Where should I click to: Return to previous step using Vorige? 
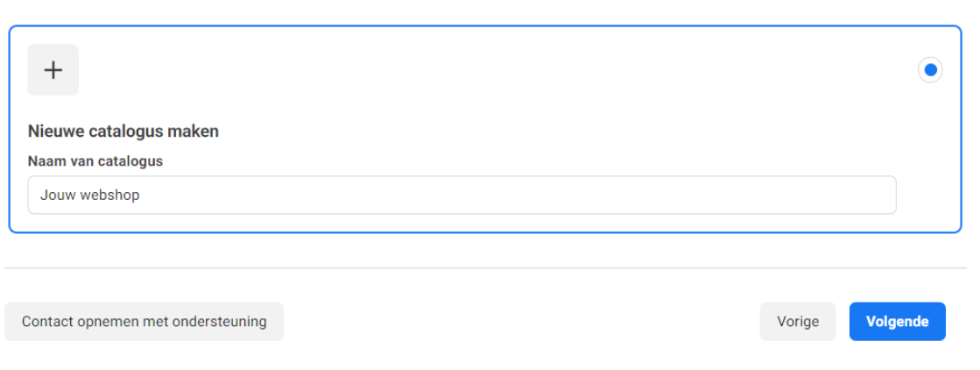pyautogui.click(x=798, y=322)
